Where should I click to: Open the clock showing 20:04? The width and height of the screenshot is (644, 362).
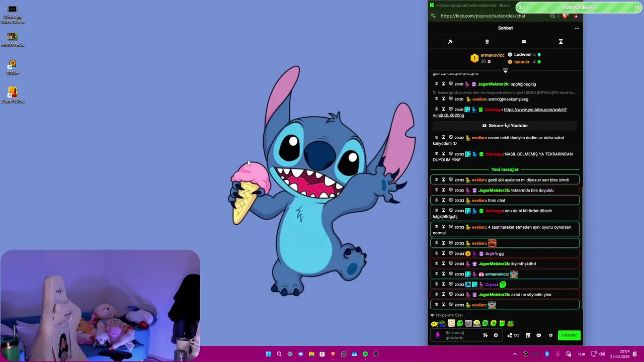pyautogui.click(x=620, y=354)
